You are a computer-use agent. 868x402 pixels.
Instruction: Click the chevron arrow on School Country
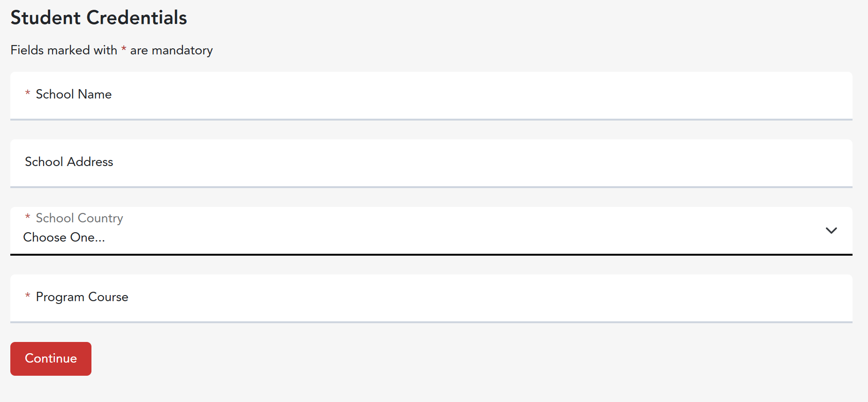coord(831,230)
